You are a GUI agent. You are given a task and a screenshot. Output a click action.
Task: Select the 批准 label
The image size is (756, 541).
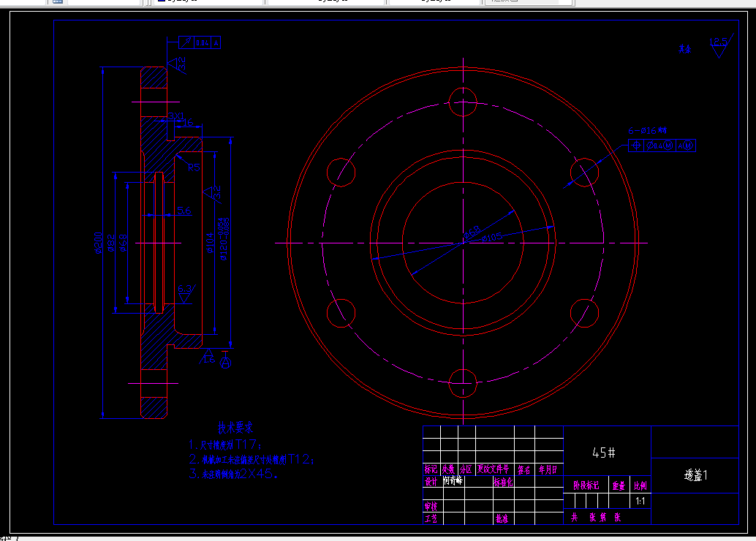coord(502,519)
